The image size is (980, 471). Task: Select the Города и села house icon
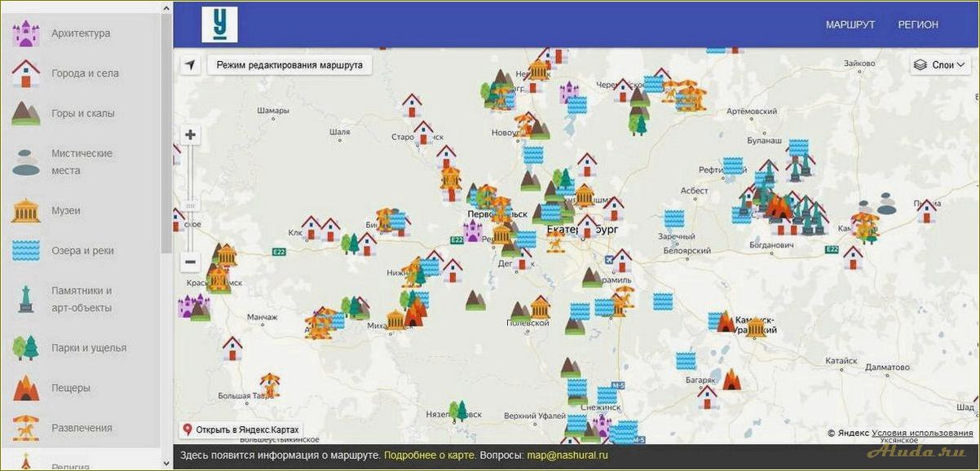pos(26,73)
